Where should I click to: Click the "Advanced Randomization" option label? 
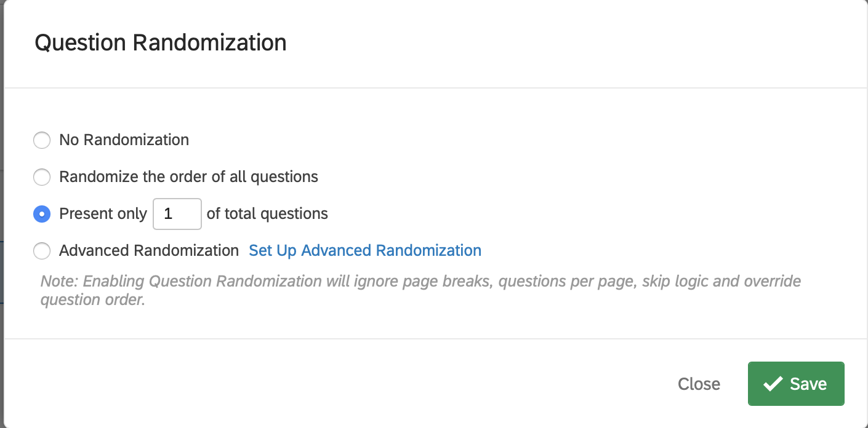148,251
